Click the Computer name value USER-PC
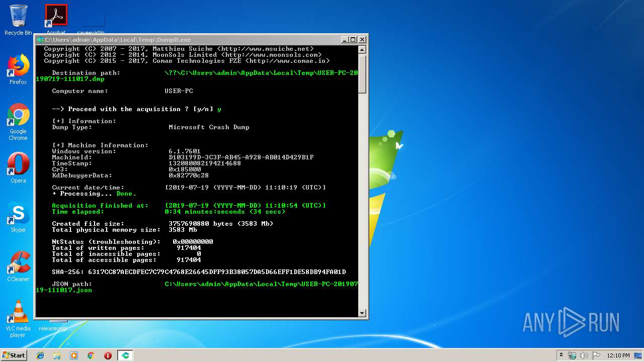The width and height of the screenshot is (644, 362). pos(179,91)
